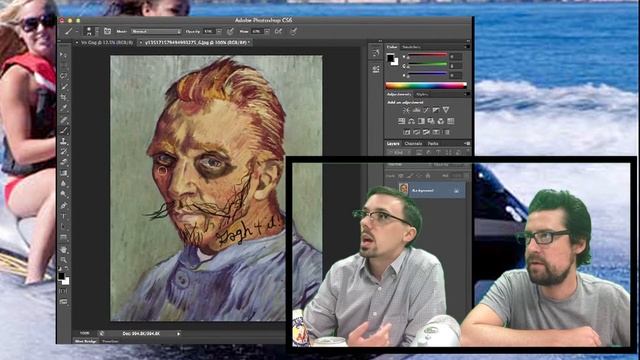Select the Brush tool in toolbox
Screen dimensions: 640x360
(64, 131)
